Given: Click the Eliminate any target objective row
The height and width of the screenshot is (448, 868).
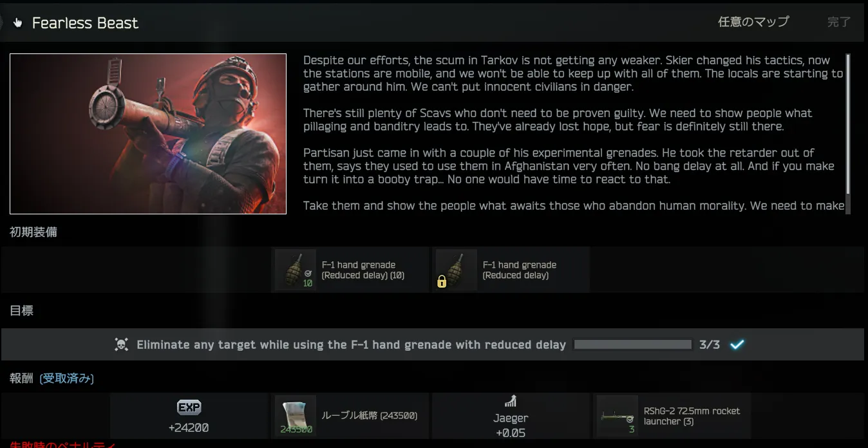Looking at the screenshot, I should tap(433, 344).
